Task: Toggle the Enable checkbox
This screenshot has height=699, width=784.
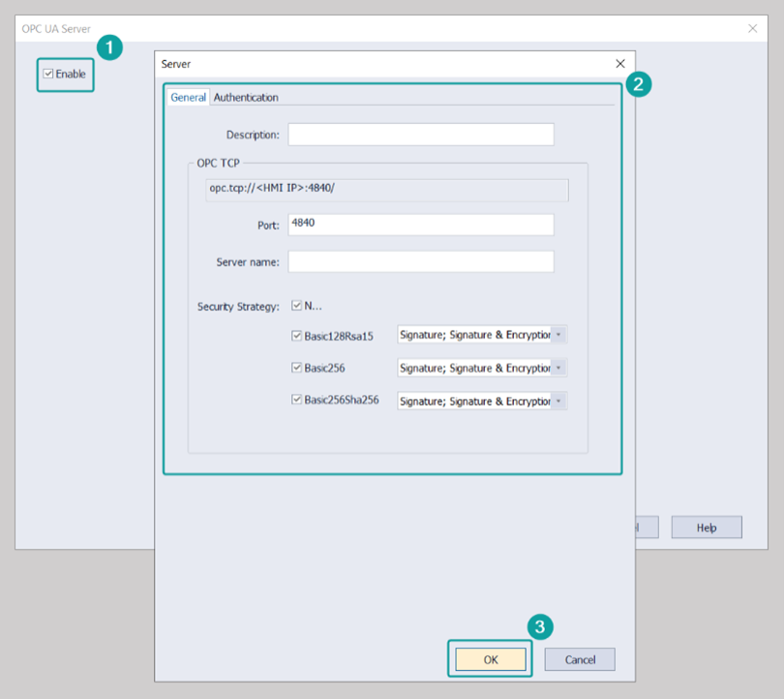Action: [x=48, y=75]
